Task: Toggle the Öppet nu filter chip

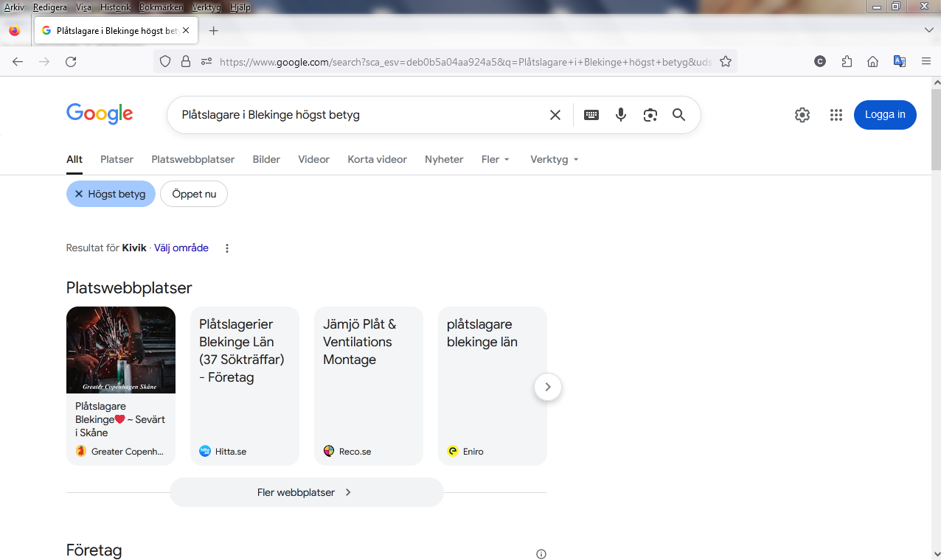Action: pyautogui.click(x=194, y=194)
